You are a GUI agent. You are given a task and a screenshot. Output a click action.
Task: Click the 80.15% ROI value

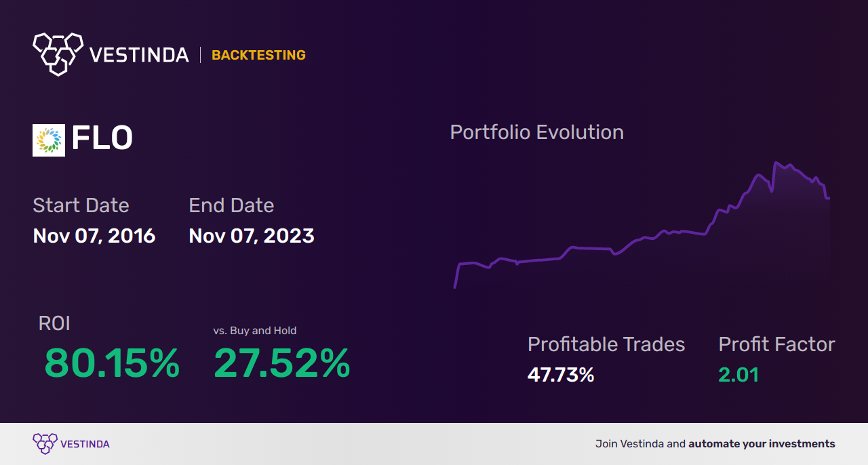(112, 363)
